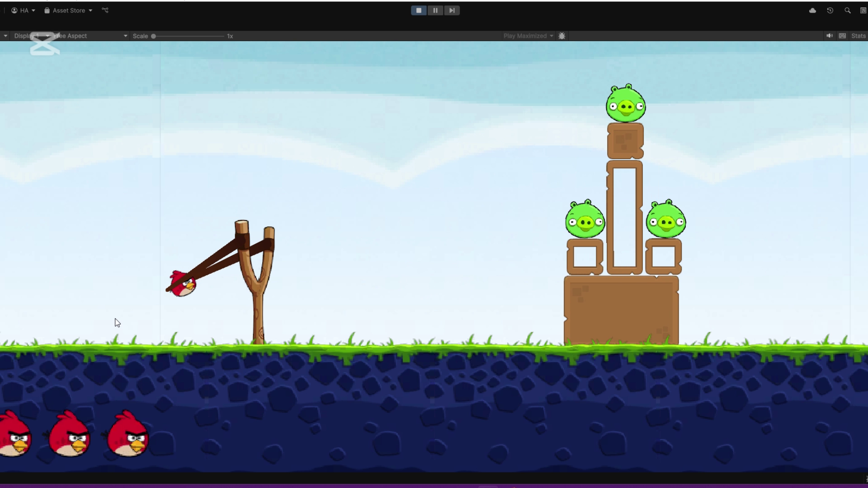Image resolution: width=868 pixels, height=488 pixels.
Task: Open the HA account dropdown
Action: [23, 10]
